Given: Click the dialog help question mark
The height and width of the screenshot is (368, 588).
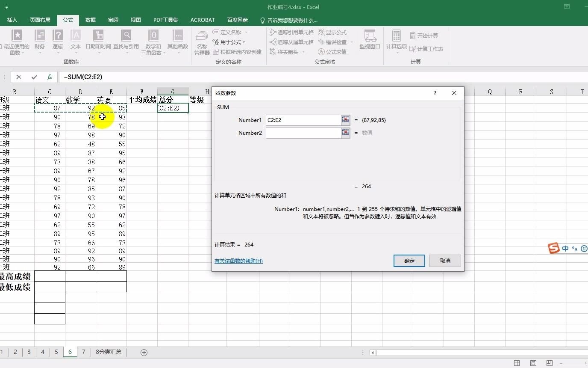Looking at the screenshot, I should click(x=435, y=93).
